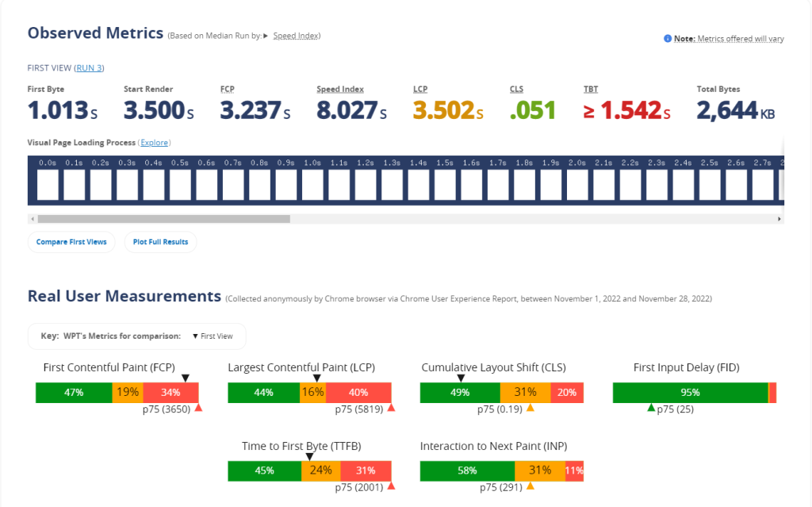Viewport: 812px width, 507px height.
Task: Click the green p75 triangle under the FID bar
Action: [x=651, y=408]
